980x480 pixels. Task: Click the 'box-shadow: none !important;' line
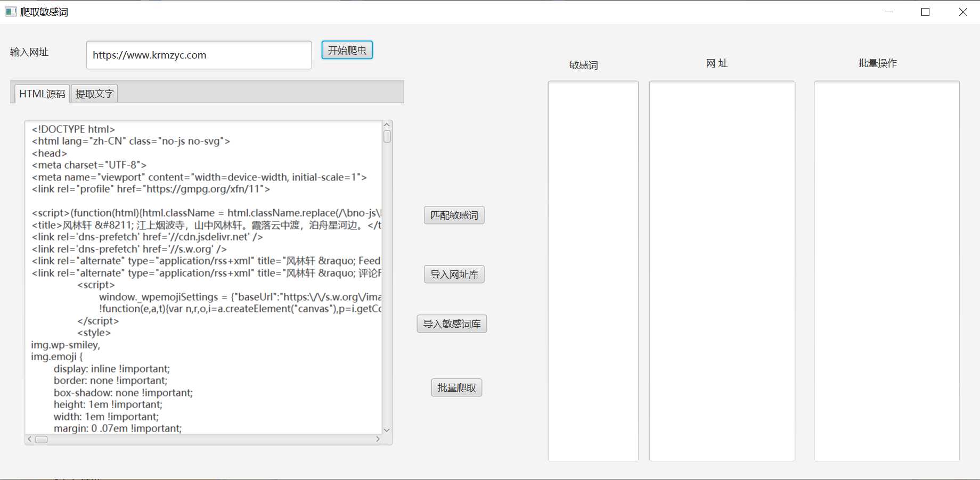pyautogui.click(x=123, y=393)
